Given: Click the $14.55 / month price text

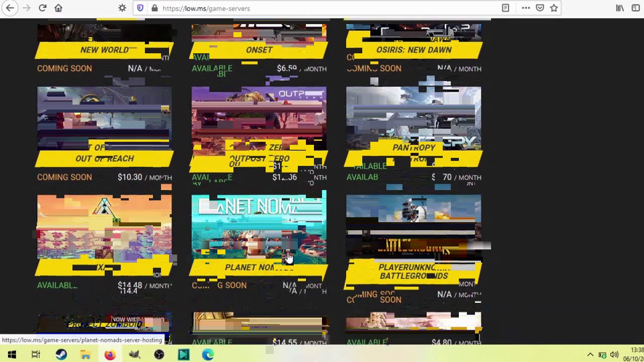Looking at the screenshot, I should point(299,342).
